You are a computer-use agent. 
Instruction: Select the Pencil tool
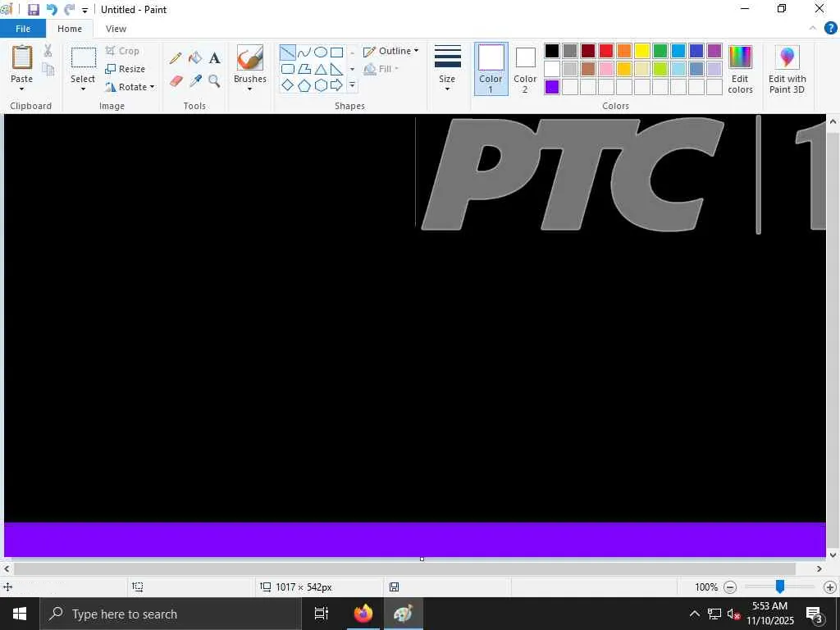click(x=176, y=58)
